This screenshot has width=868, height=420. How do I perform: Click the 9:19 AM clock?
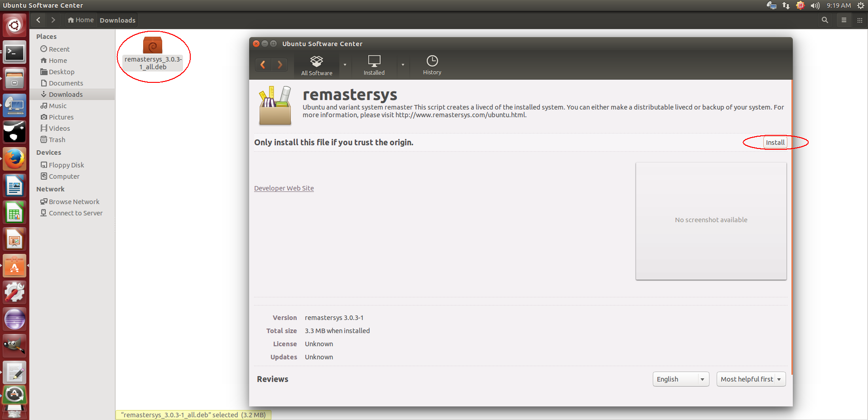(x=839, y=5)
